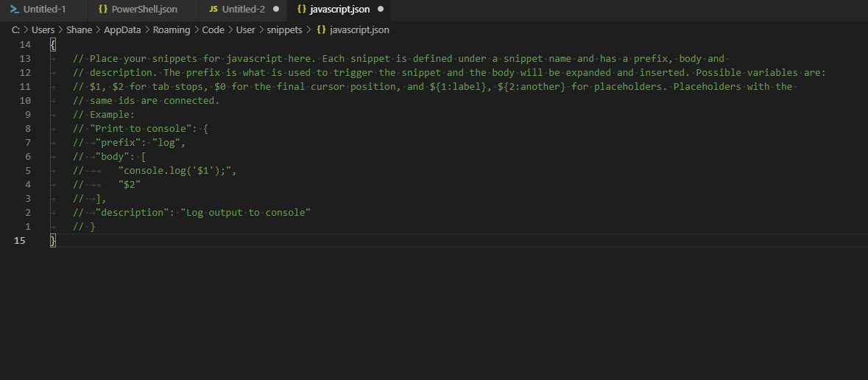Image resolution: width=868 pixels, height=380 pixels.
Task: Switch to the Untitled-1 tab
Action: click(x=43, y=10)
